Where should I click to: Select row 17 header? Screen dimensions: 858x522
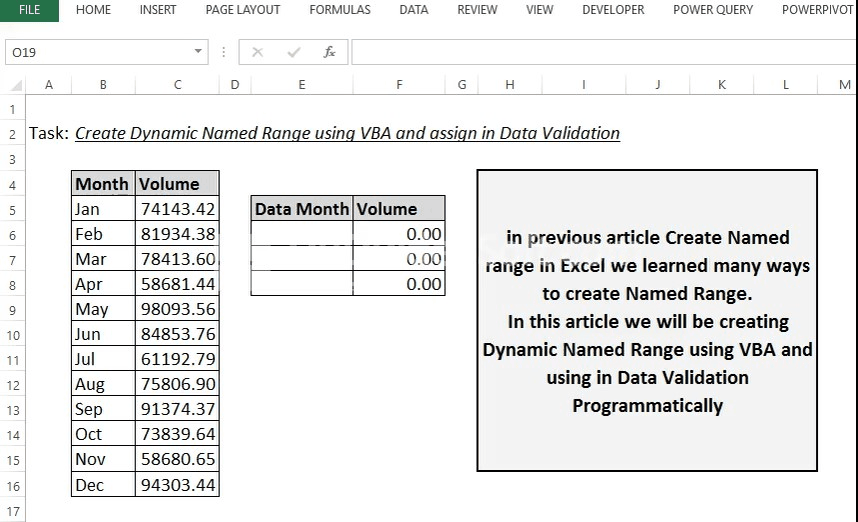(x=13, y=512)
